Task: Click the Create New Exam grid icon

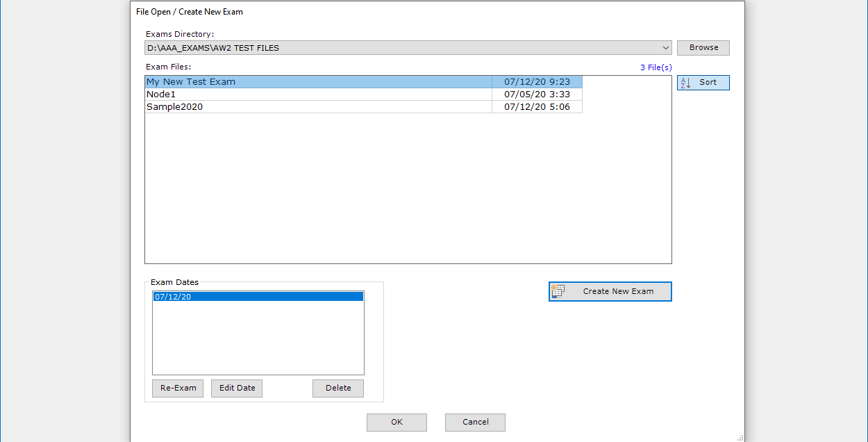Action: [x=558, y=292]
